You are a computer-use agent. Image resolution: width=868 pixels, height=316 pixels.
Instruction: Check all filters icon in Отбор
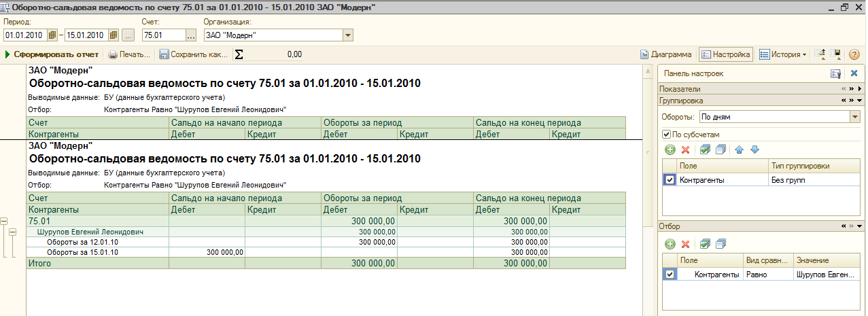705,243
